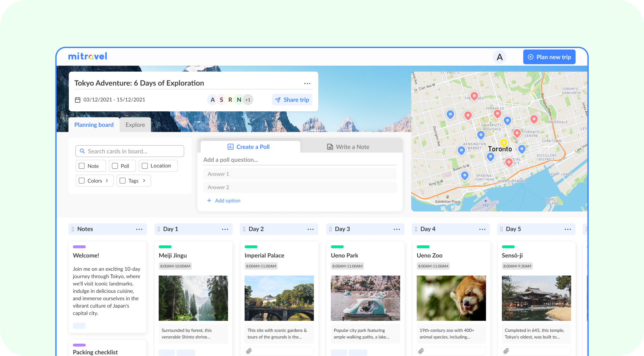Image resolution: width=644 pixels, height=356 pixels.
Task: Click the Add a poll question field
Action: [300, 160]
